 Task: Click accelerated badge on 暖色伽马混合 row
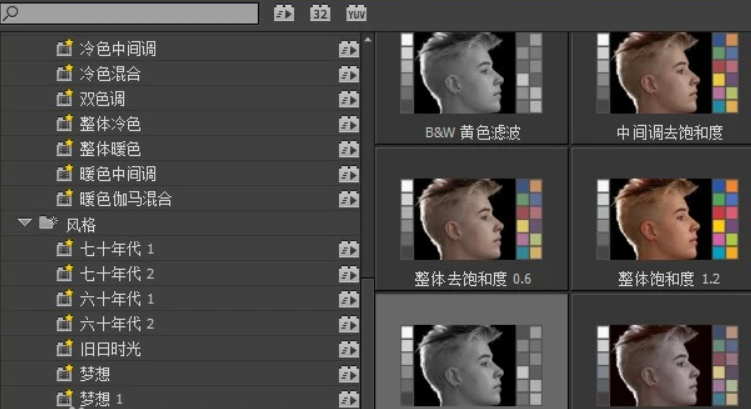pyautogui.click(x=349, y=199)
